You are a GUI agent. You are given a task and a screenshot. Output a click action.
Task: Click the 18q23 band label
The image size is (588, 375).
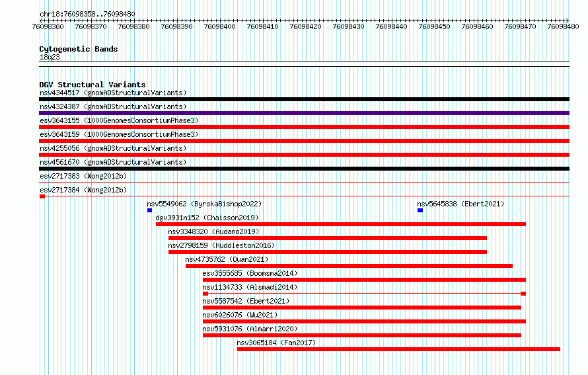click(x=50, y=57)
